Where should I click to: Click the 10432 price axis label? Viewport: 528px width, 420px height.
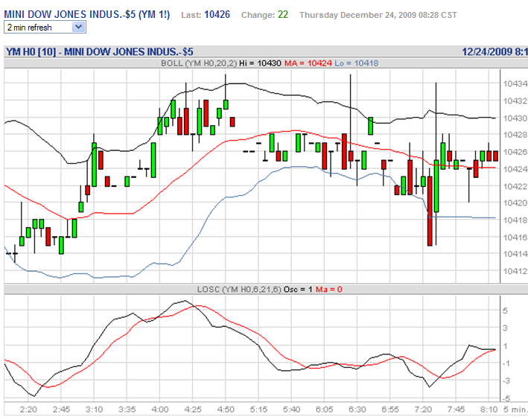point(515,101)
